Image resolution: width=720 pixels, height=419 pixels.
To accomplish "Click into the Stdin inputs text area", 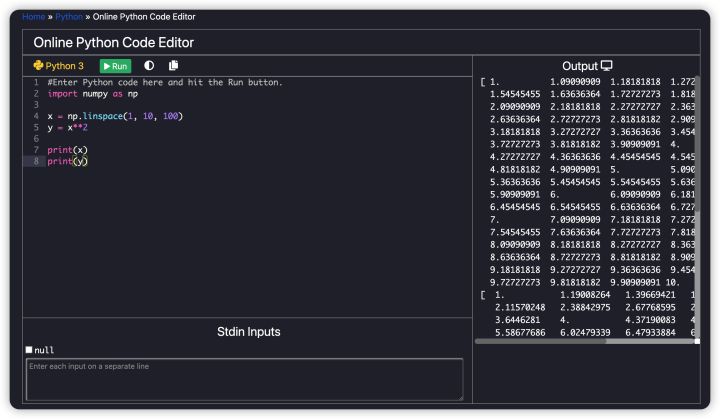I will click(244, 379).
